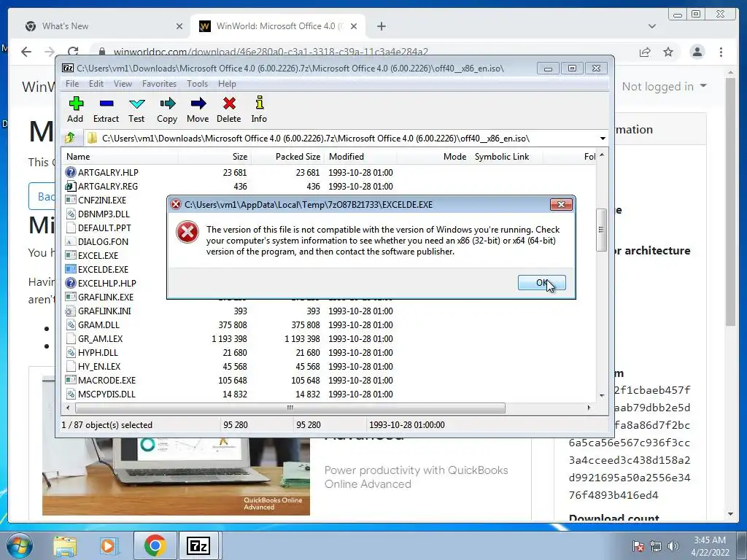The height and width of the screenshot is (560, 747).
Task: Open Windows Media Player taskbar icon
Action: [109, 545]
